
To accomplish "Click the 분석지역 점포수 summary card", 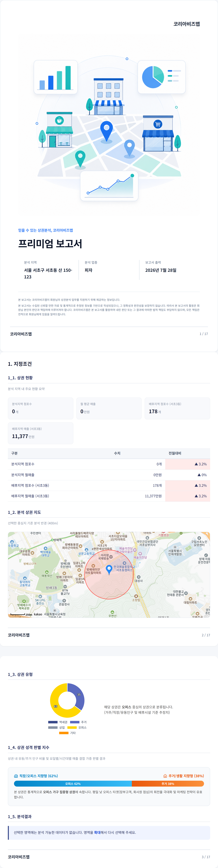I will pyautogui.click(x=41, y=408).
